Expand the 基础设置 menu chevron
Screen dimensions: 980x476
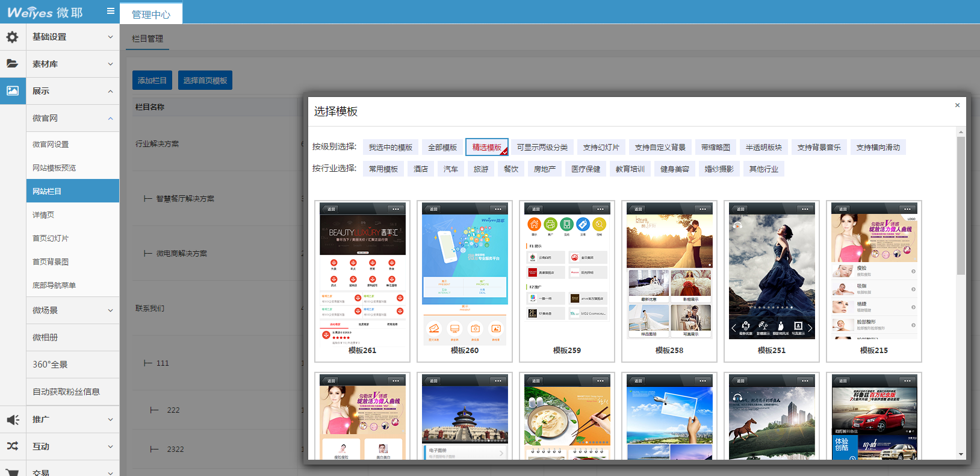coord(110,37)
